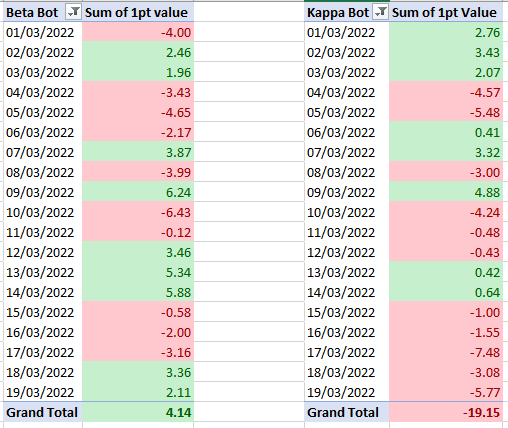508x428 pixels.
Task: Click Beta Grand Total label
Action: click(x=43, y=412)
